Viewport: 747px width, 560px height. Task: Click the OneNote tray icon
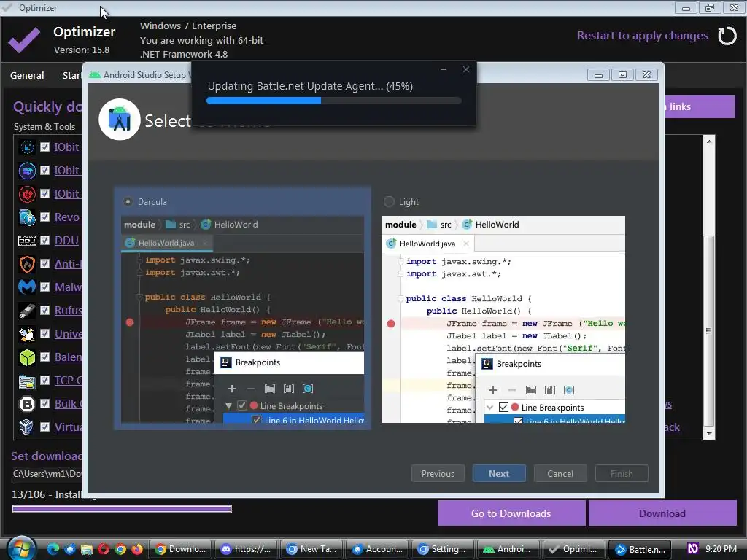(x=693, y=548)
